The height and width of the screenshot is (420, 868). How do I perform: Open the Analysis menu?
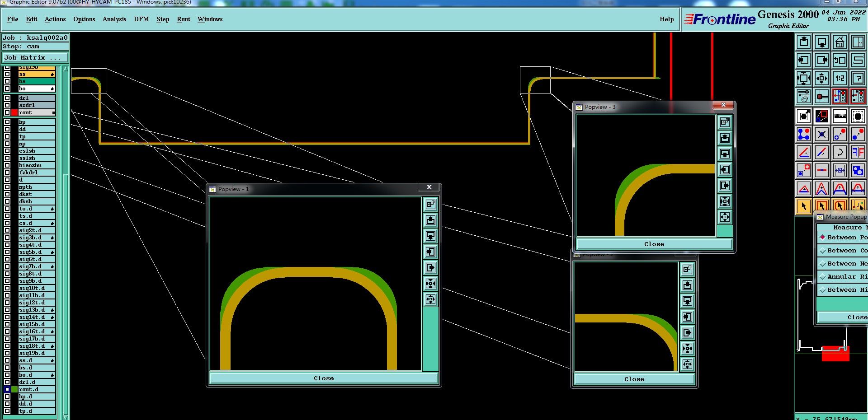point(114,19)
